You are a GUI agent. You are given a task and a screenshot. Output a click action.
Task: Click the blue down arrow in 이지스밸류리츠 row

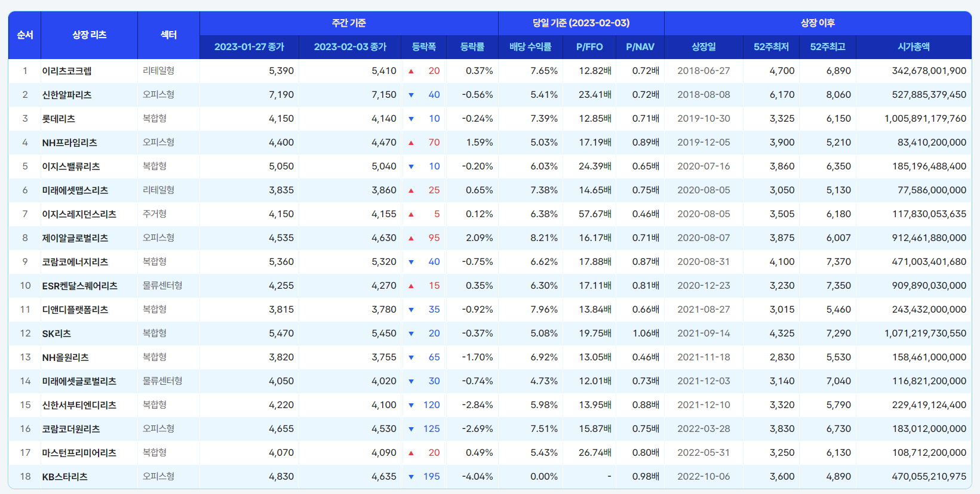(x=411, y=166)
